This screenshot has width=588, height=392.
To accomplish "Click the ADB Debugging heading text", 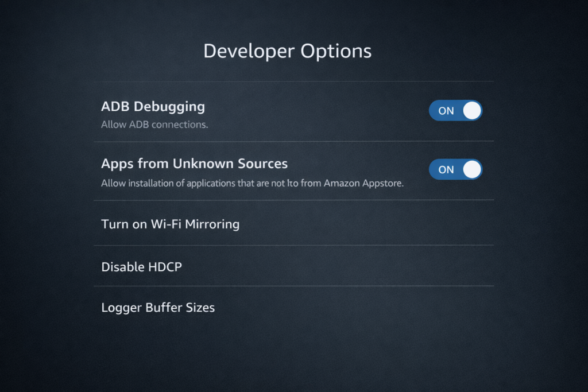I will 153,107.
